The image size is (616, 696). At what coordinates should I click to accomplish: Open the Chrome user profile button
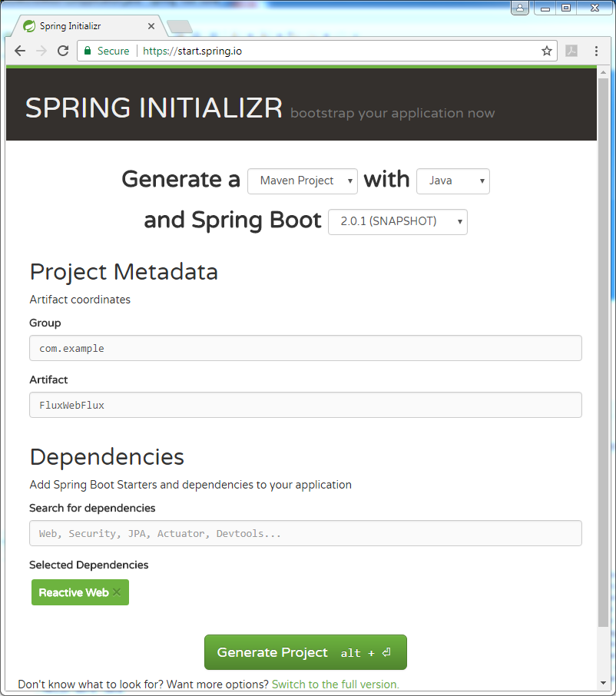[x=520, y=8]
